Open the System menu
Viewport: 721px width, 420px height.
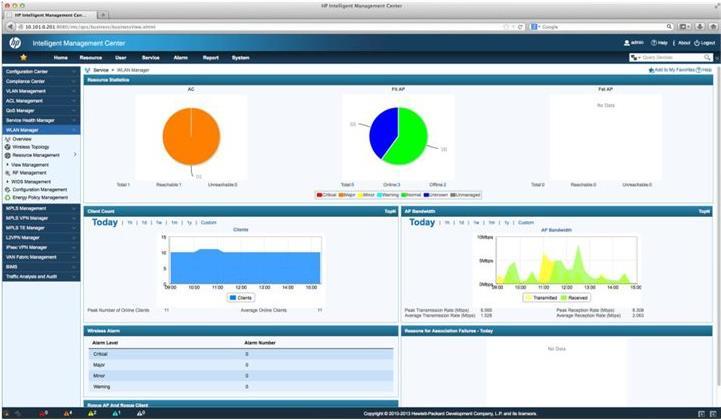tap(241, 58)
